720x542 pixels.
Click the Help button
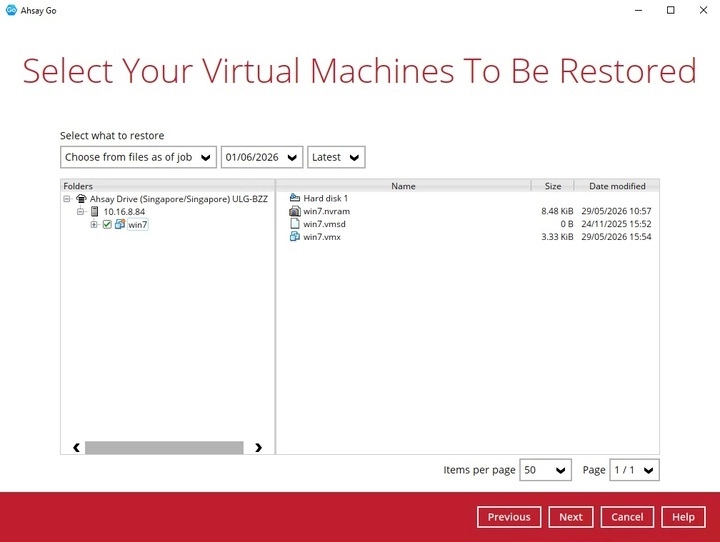[683, 517]
